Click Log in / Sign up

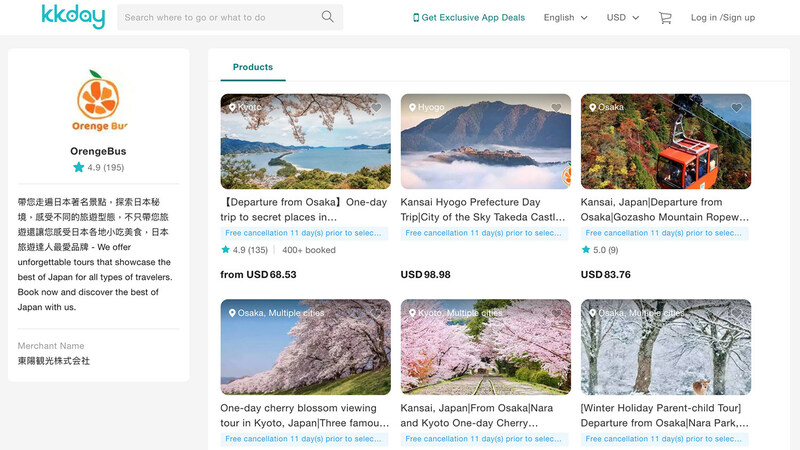tap(723, 17)
